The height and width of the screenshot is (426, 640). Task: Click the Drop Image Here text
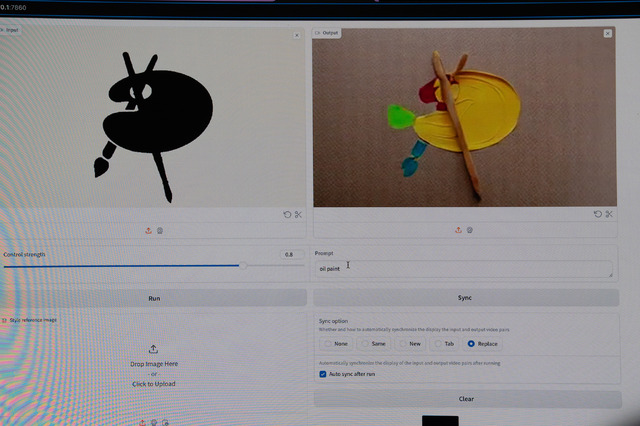tap(154, 364)
